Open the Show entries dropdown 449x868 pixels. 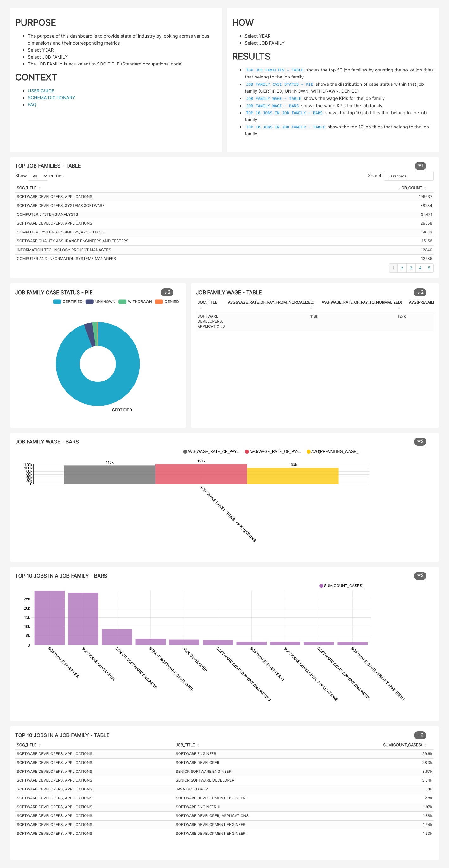coord(38,176)
